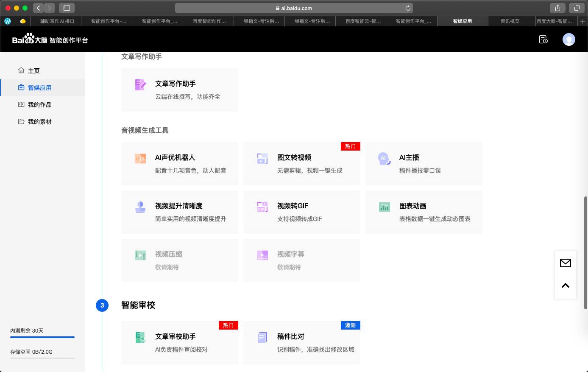Toggle the Safari sidebar button
Screen dimensions: 588x372
[67, 8]
